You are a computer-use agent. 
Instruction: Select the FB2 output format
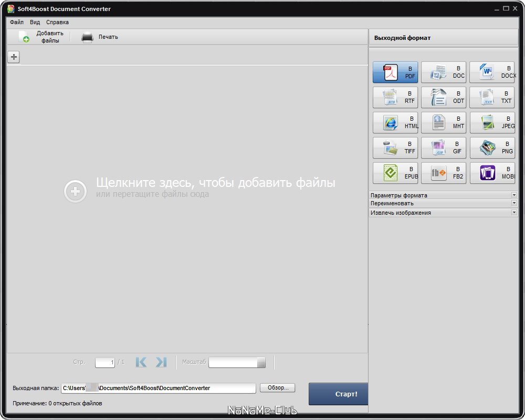coord(443,173)
